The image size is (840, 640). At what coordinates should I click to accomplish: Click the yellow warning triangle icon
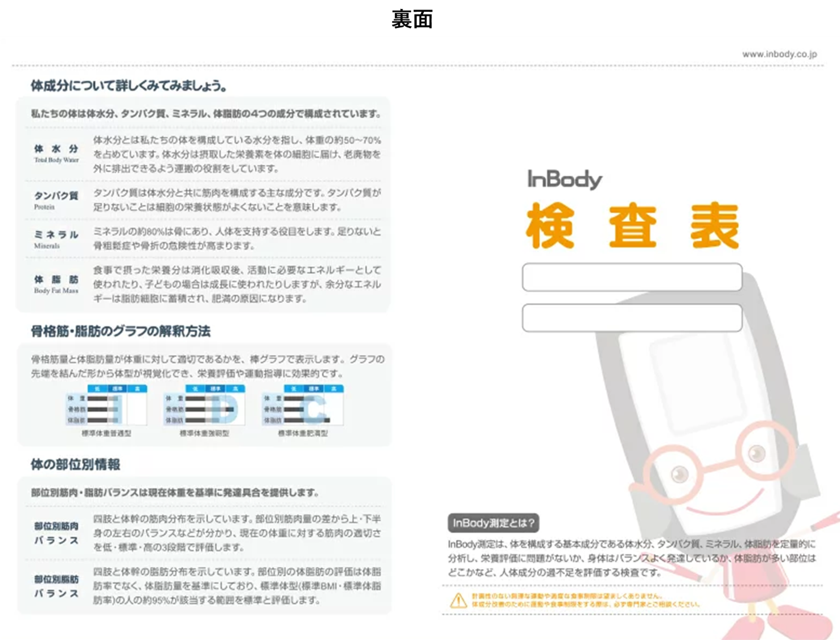(458, 600)
